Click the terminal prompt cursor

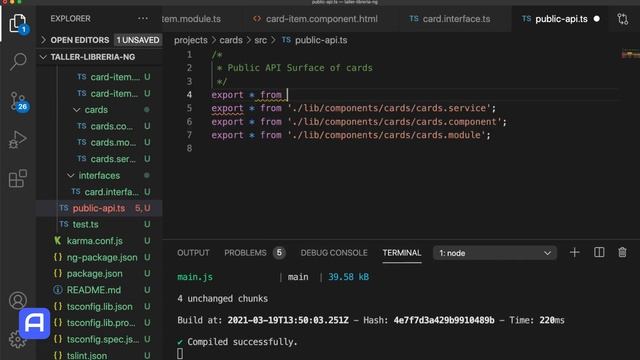pos(180,353)
